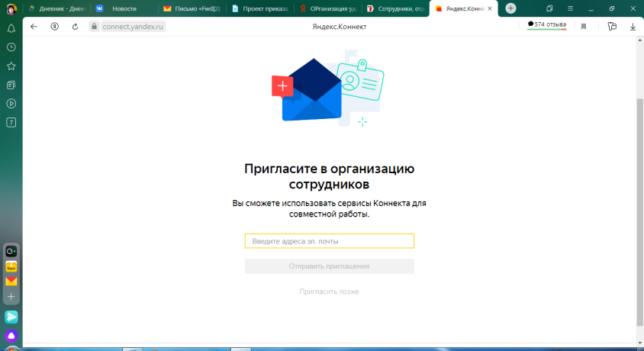Bookmark this page with the flag icon

tap(584, 27)
